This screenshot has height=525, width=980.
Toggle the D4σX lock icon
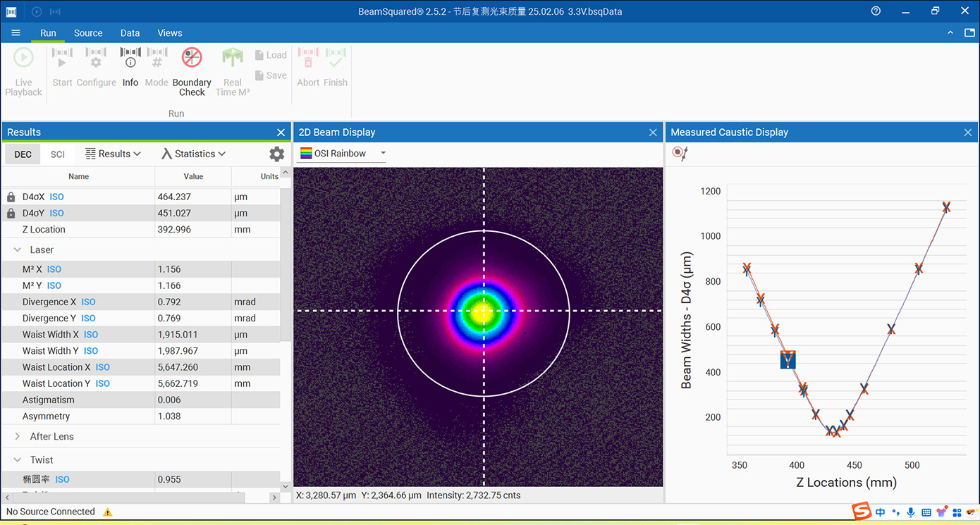coord(11,197)
